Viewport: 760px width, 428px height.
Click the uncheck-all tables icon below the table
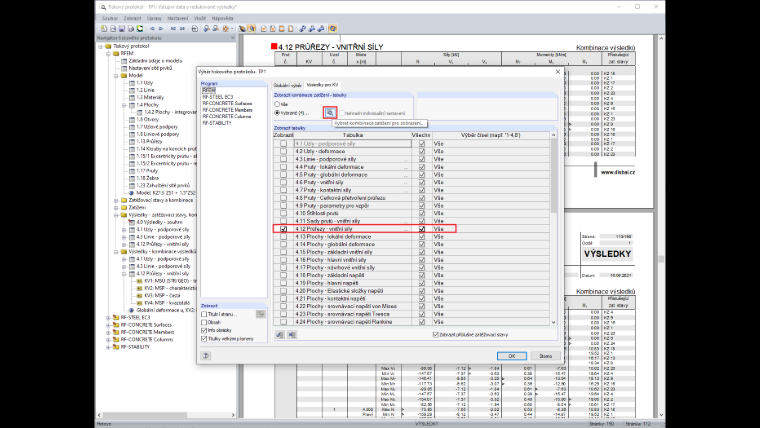292,334
